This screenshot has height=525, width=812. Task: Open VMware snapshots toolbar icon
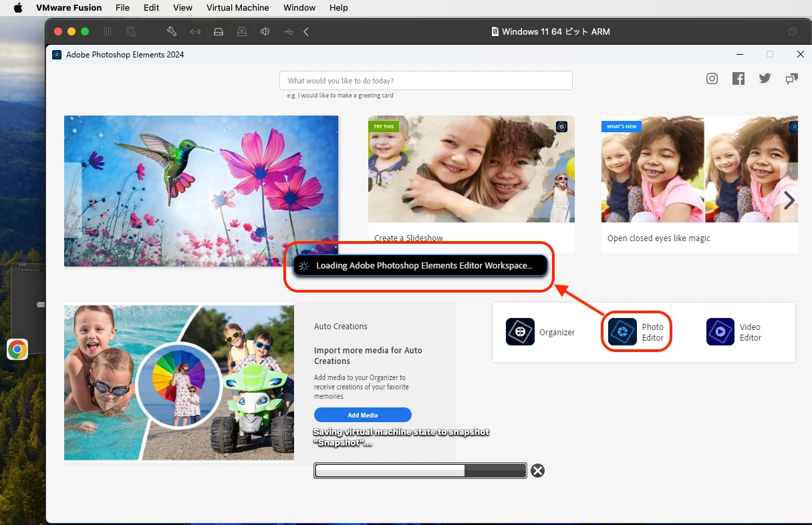[131, 31]
